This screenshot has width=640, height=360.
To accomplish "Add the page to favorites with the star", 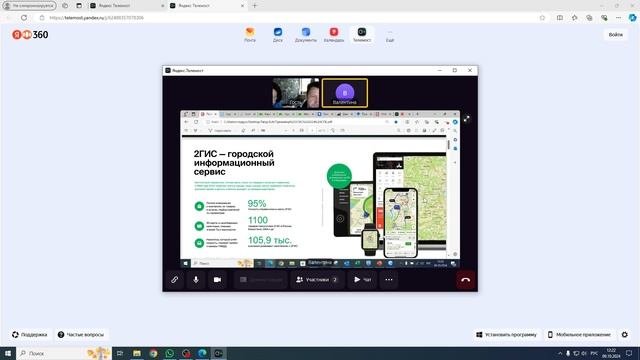I will click(x=542, y=18).
